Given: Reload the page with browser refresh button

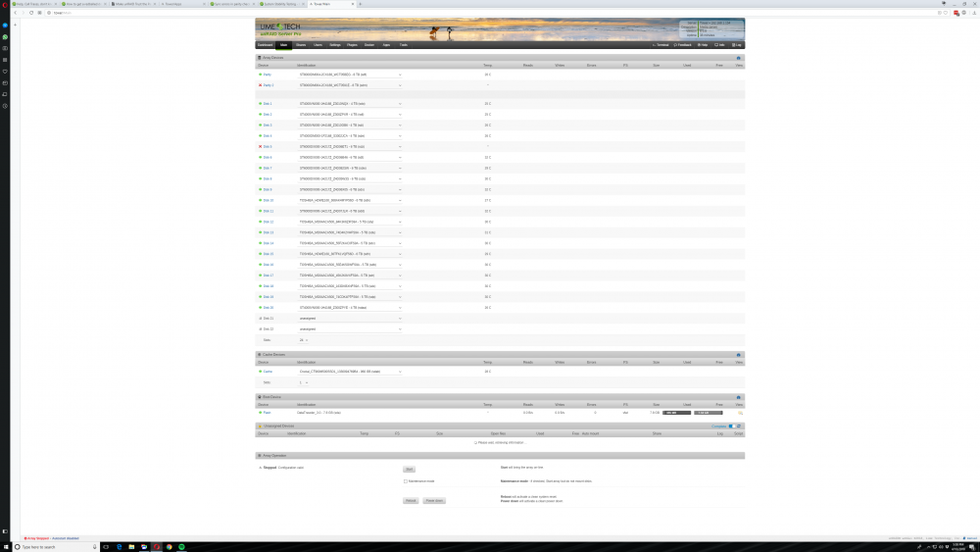Looking at the screenshot, I should (x=31, y=13).
